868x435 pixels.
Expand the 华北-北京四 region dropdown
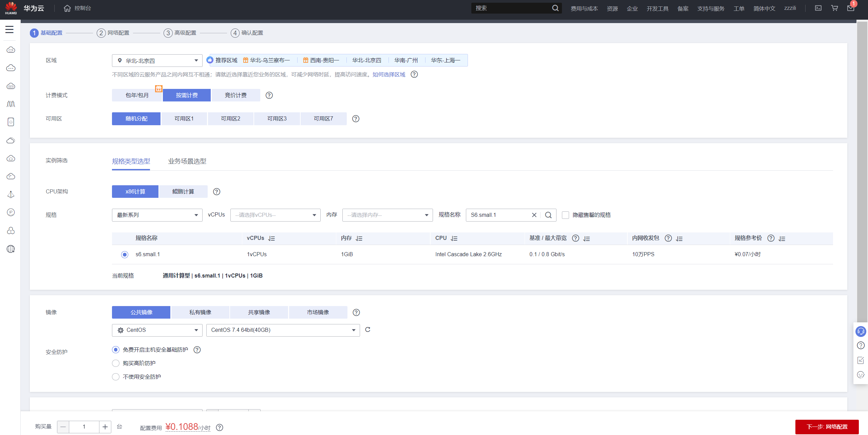[x=157, y=61]
